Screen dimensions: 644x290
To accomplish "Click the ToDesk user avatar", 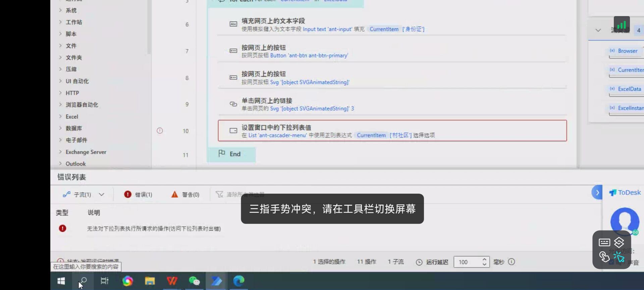I will pos(625,221).
